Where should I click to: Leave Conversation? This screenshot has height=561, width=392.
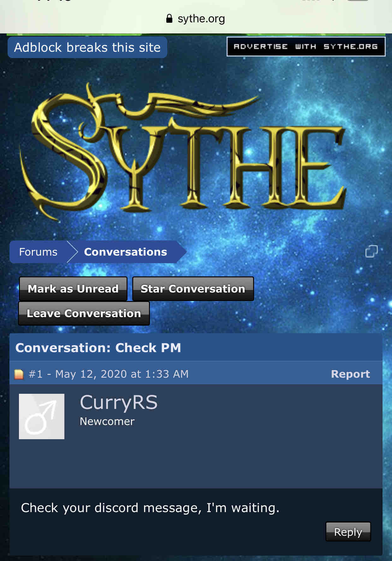coord(84,313)
